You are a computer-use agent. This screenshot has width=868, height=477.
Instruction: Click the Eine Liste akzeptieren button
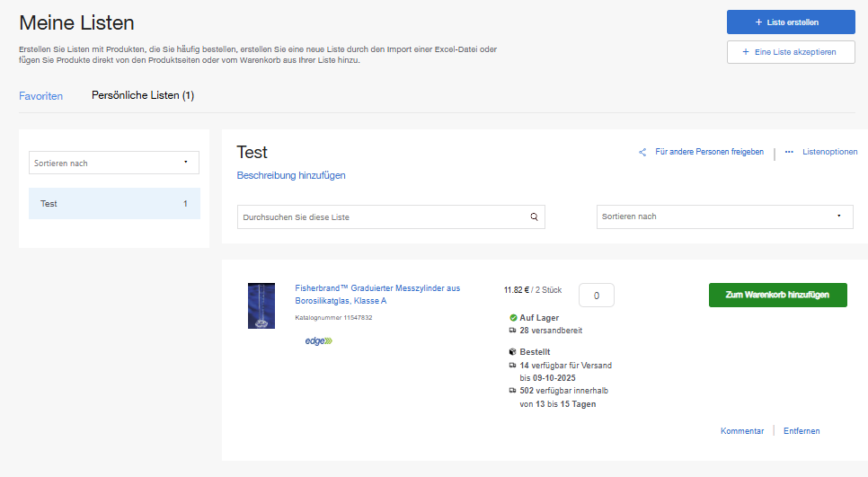click(x=791, y=52)
